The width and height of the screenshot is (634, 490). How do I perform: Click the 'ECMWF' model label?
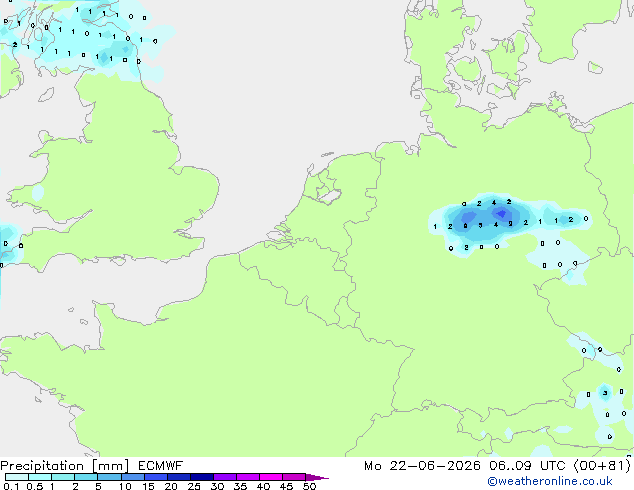(x=160, y=466)
